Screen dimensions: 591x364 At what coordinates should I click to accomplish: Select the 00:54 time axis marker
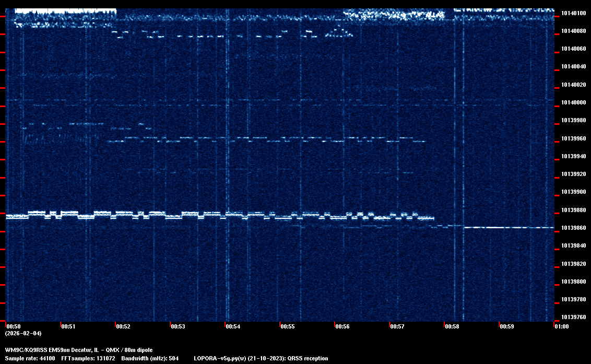(x=233, y=326)
